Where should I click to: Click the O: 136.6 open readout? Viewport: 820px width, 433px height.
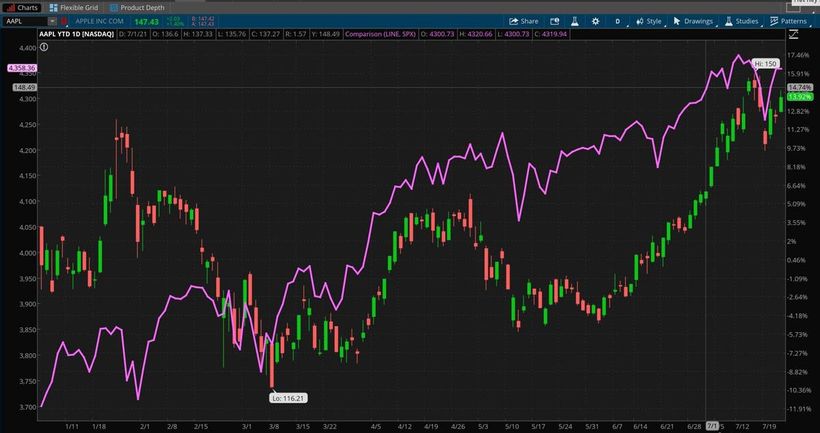point(166,34)
